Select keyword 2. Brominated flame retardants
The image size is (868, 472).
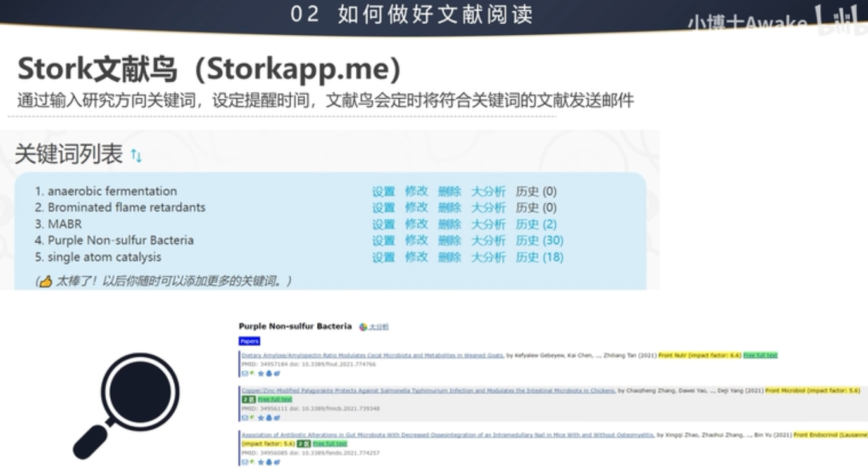120,208
